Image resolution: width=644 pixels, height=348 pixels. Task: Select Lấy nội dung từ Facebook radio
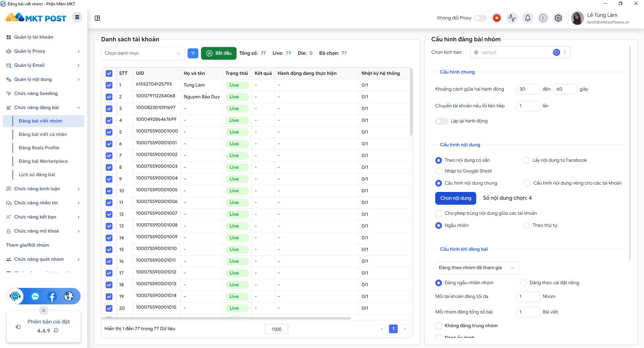coord(527,160)
